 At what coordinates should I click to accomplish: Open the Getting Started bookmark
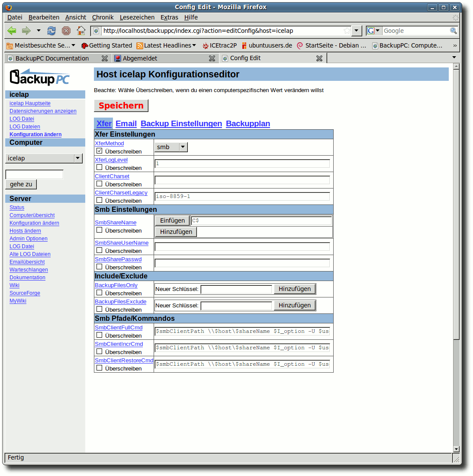point(106,45)
